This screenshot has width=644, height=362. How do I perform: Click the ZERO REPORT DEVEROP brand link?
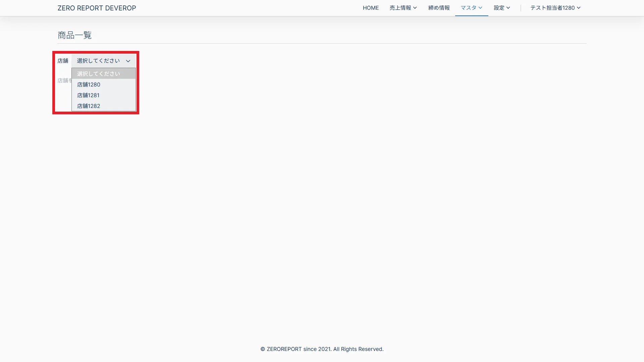97,8
